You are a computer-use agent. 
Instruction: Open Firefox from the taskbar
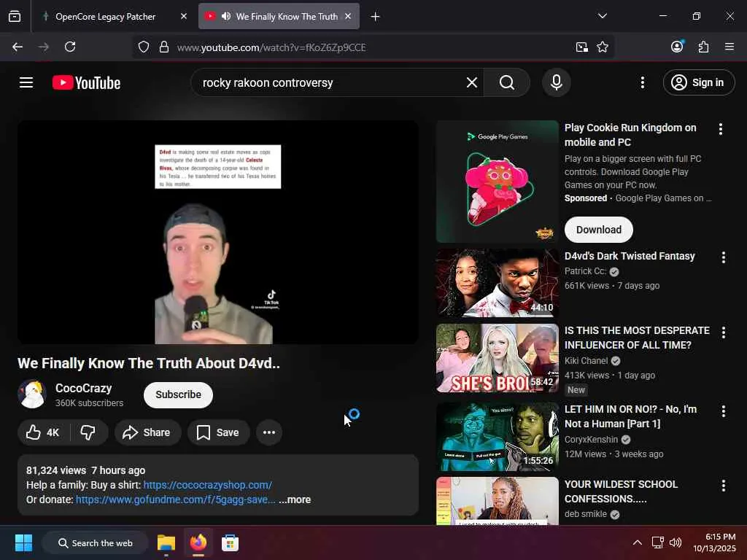[x=198, y=542]
